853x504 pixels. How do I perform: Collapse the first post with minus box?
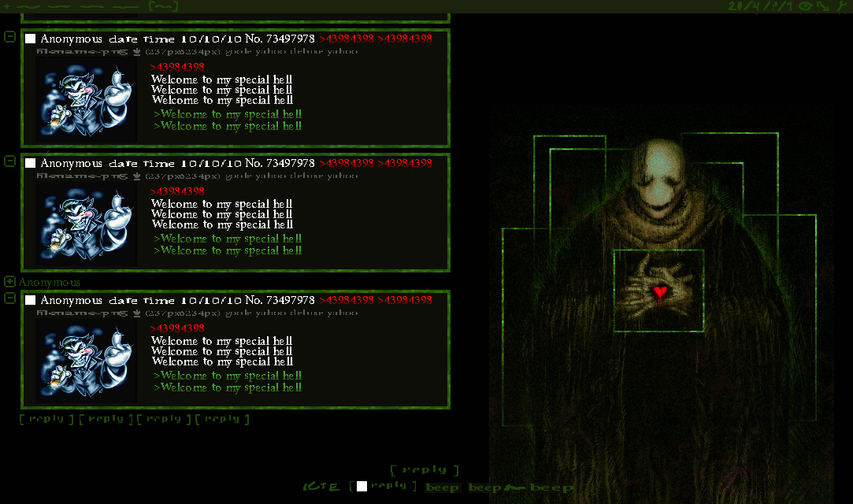(x=9, y=37)
